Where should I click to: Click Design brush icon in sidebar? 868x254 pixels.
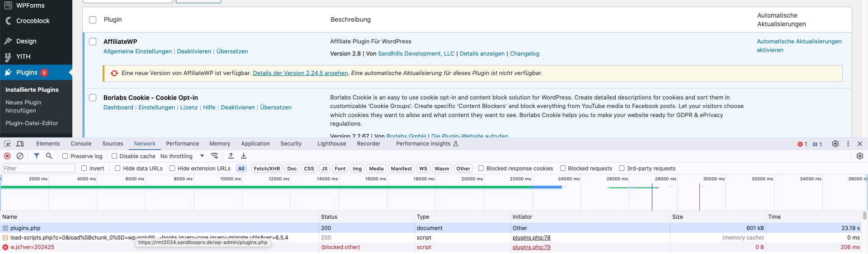(x=8, y=41)
